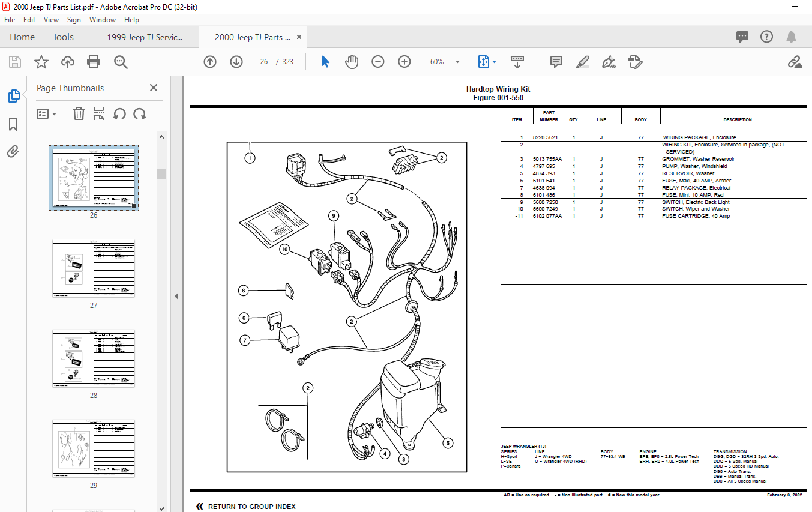812x512 pixels.
Task: Zoom out with the minus icon
Action: (378, 62)
